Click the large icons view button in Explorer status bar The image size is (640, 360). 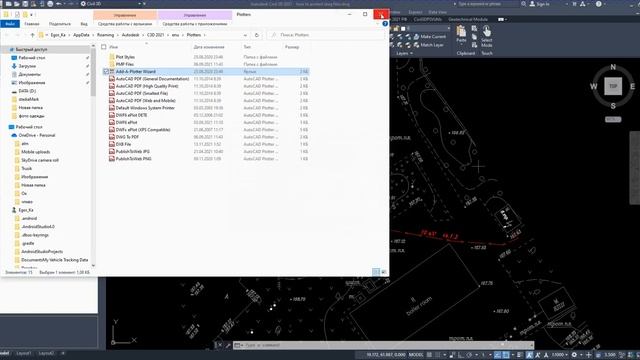[x=384, y=272]
